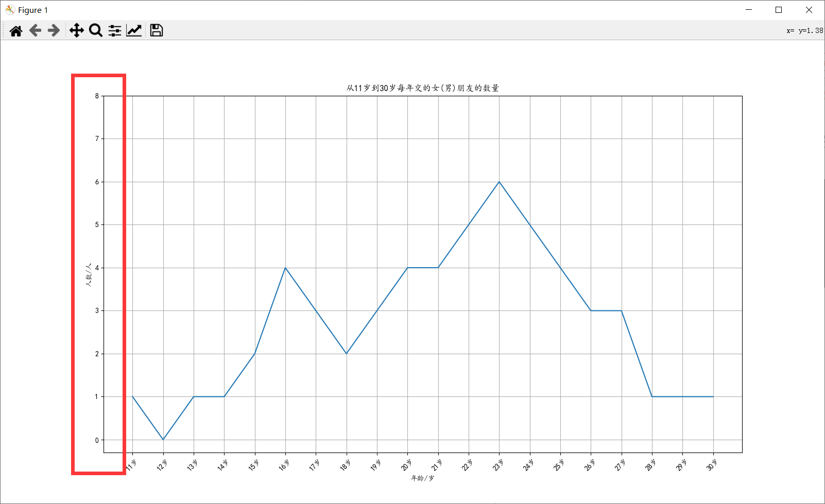Click x-axis tick label 12岁
The height and width of the screenshot is (504, 825).
point(162,465)
